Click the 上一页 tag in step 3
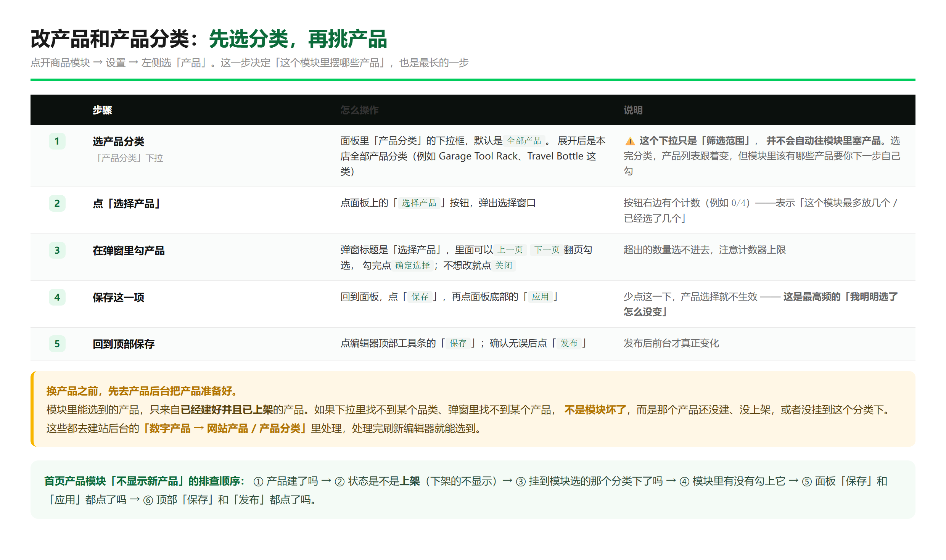This screenshot has width=946, height=560. pos(510,250)
